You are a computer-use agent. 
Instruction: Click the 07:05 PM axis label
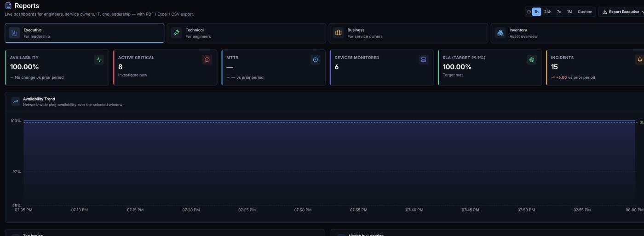[23, 210]
